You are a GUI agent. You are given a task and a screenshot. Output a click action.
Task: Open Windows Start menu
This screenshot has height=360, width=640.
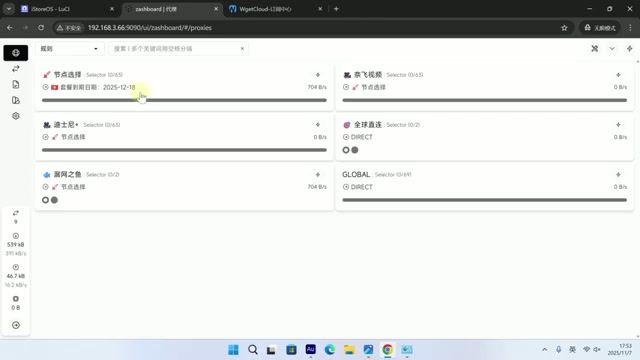click(x=233, y=350)
